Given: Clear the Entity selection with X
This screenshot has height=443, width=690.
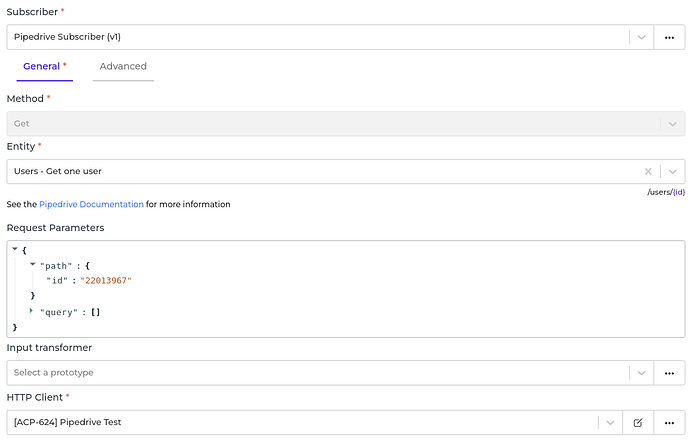Looking at the screenshot, I should (x=648, y=172).
